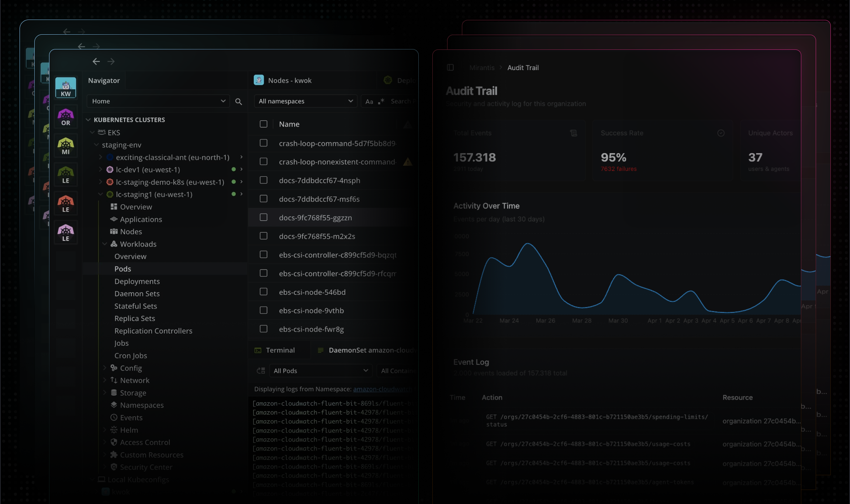Toggle the Aa case-sensitive search icon

[x=369, y=101]
